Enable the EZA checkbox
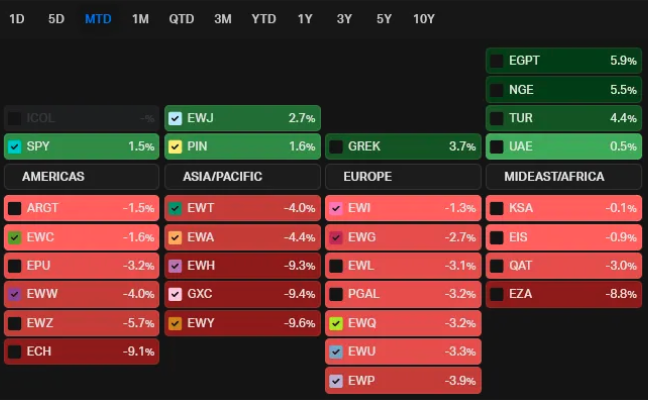 (x=497, y=295)
